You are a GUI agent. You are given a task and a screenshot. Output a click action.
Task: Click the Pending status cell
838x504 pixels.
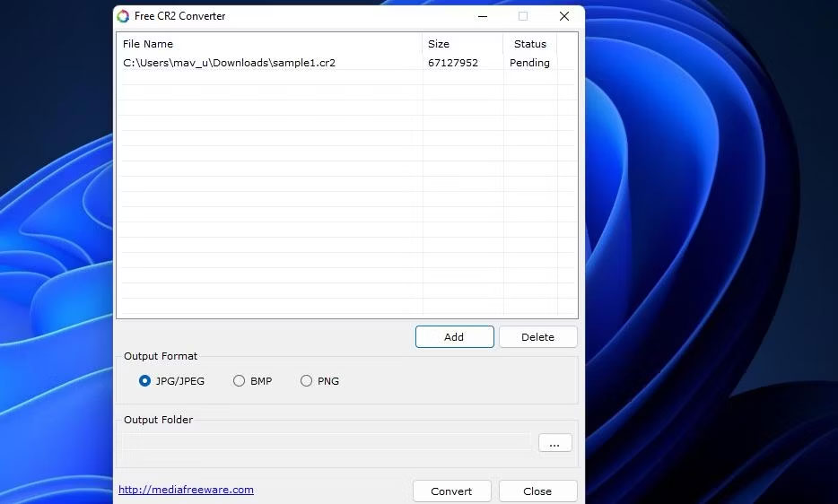click(529, 63)
